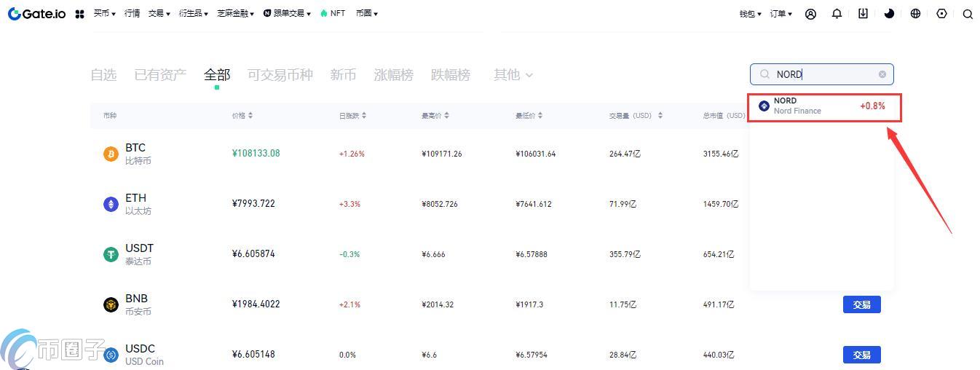Sort by 最低价 column arrows
The height and width of the screenshot is (370, 980).
coord(540,116)
